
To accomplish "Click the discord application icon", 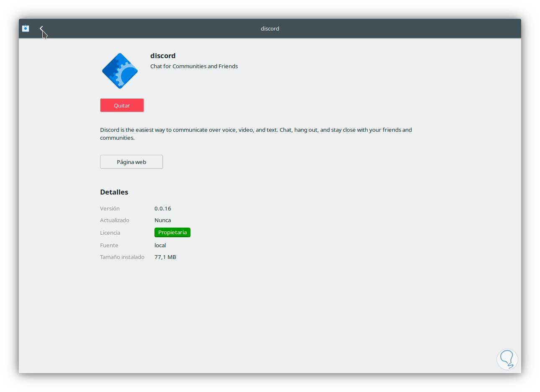I will (x=120, y=71).
